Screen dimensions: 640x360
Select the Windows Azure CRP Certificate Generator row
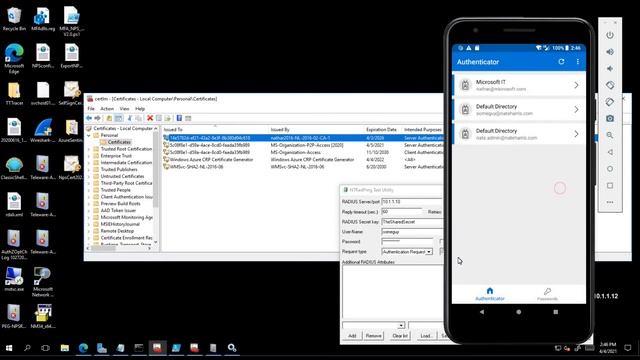(304, 160)
